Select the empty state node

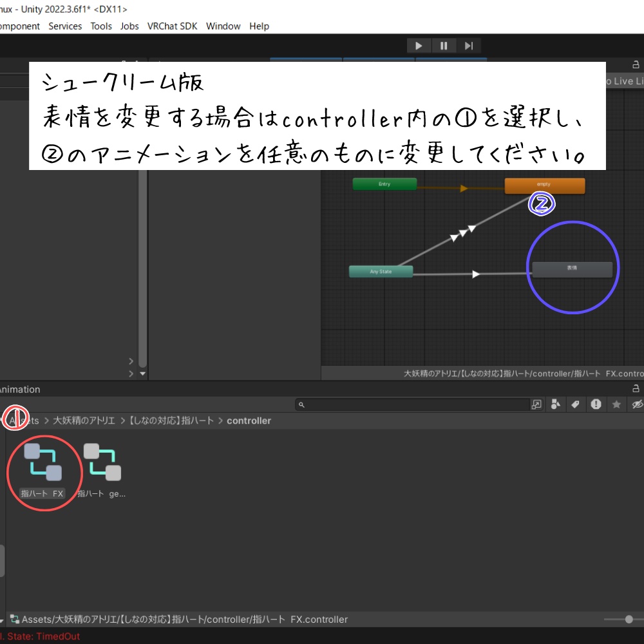[x=544, y=185]
